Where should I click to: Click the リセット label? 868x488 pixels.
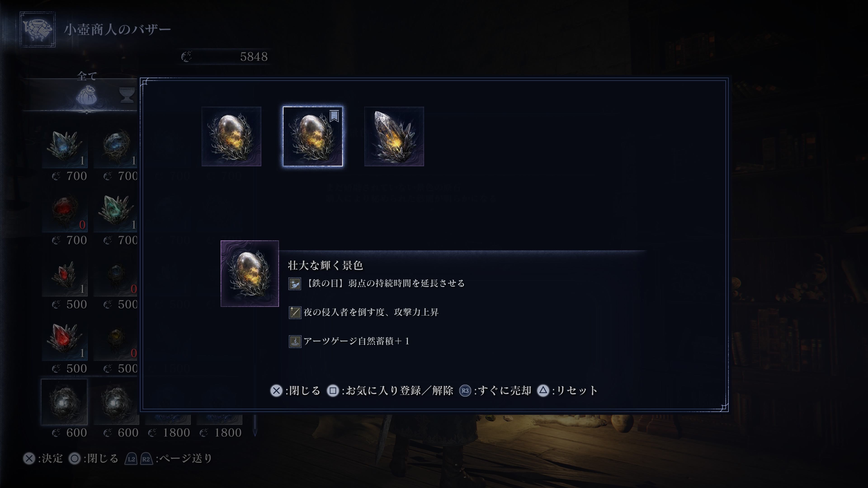click(x=577, y=391)
